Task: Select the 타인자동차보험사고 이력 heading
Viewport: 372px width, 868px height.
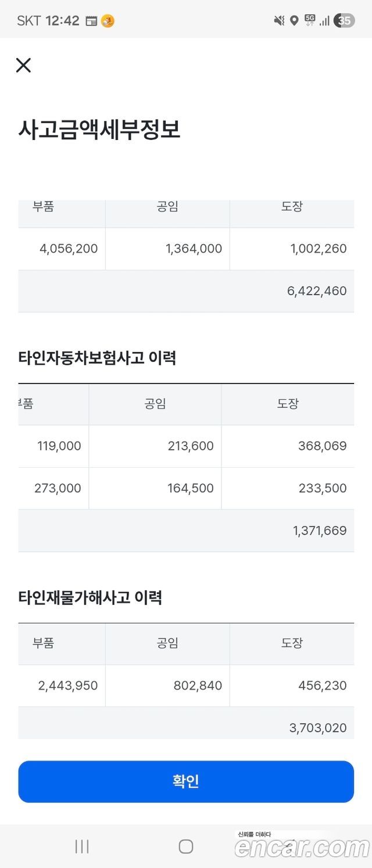Action: (97, 358)
